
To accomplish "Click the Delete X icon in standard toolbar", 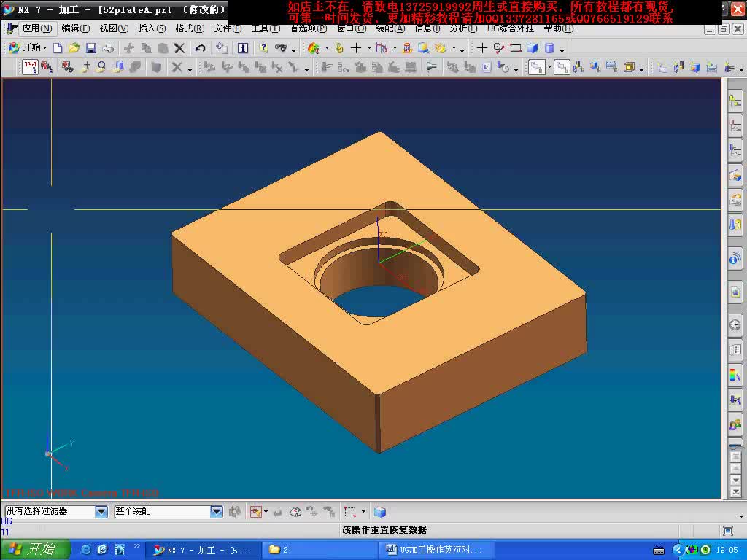I will tap(179, 48).
